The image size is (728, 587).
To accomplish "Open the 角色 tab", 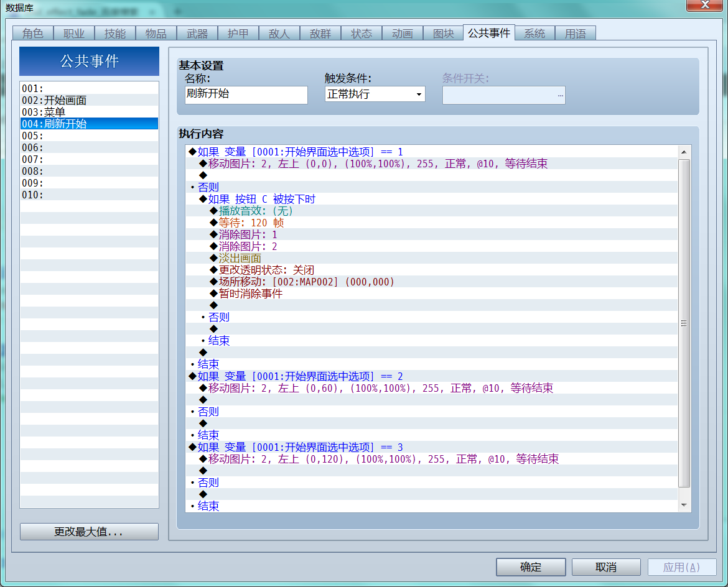I will pos(32,34).
